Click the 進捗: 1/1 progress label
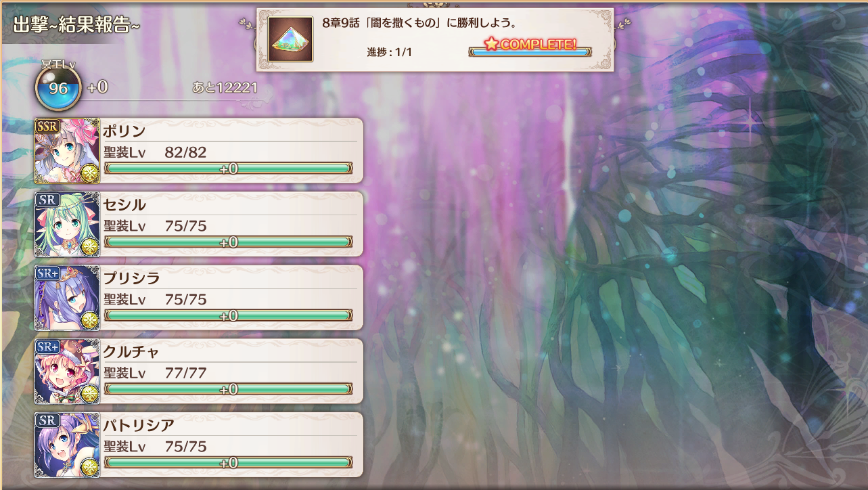The width and height of the screenshot is (868, 490). pos(389,52)
